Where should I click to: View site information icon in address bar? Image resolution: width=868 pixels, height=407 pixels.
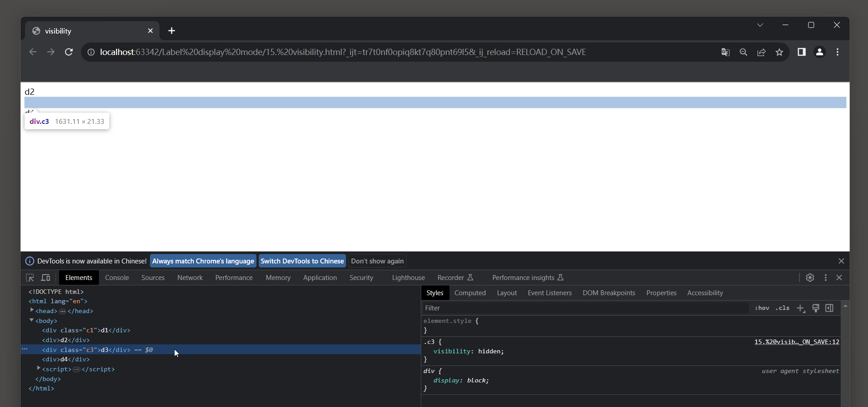(91, 52)
